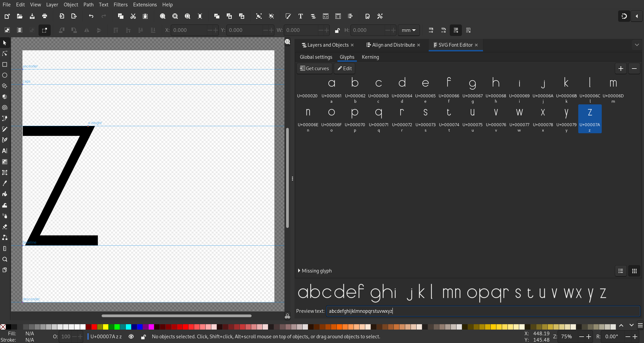Screen dimensions: 644x343
Task: Increase zoom with plus stepper
Action: coord(589,337)
